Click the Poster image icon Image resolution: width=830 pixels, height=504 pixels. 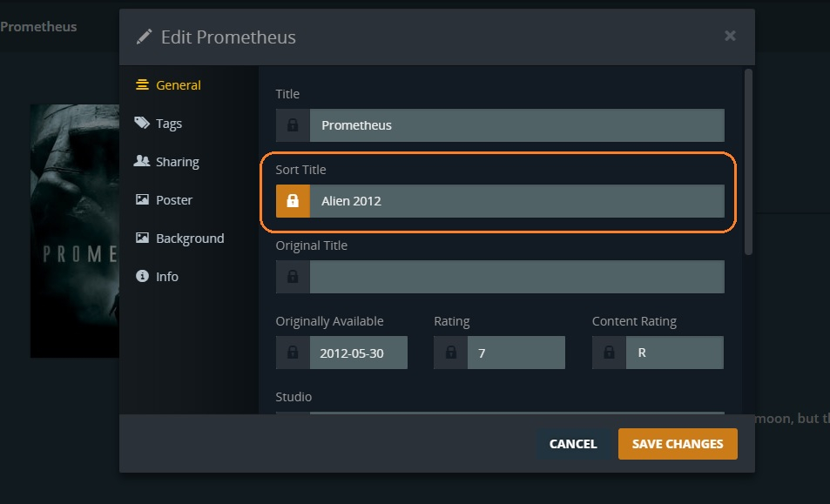click(x=141, y=200)
